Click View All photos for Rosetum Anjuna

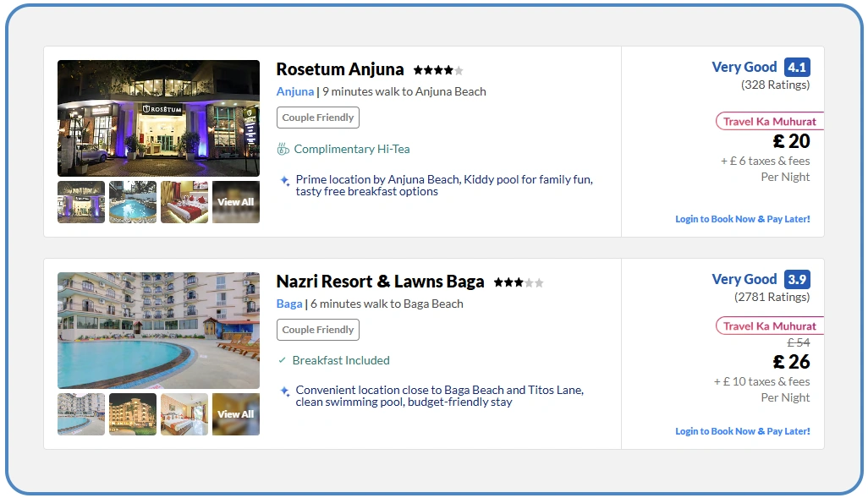coord(235,202)
